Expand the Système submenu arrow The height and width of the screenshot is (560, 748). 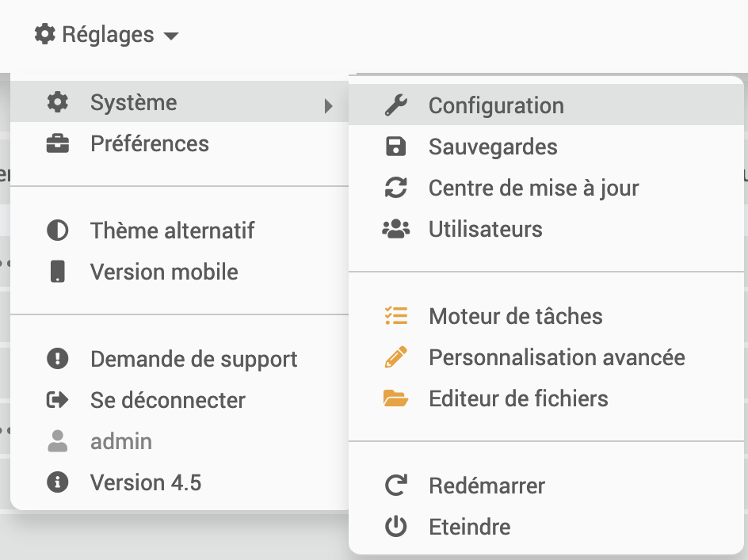329,105
